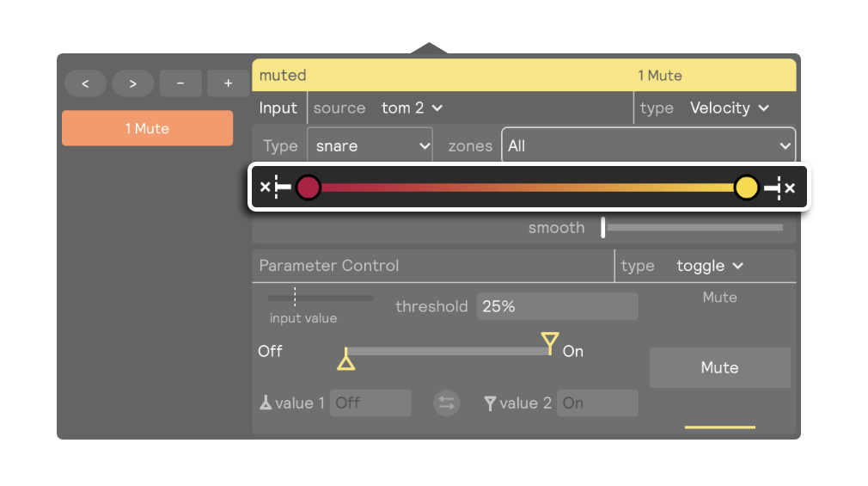
Task: Open the parameter control toggle type dropdown
Action: coord(710,266)
